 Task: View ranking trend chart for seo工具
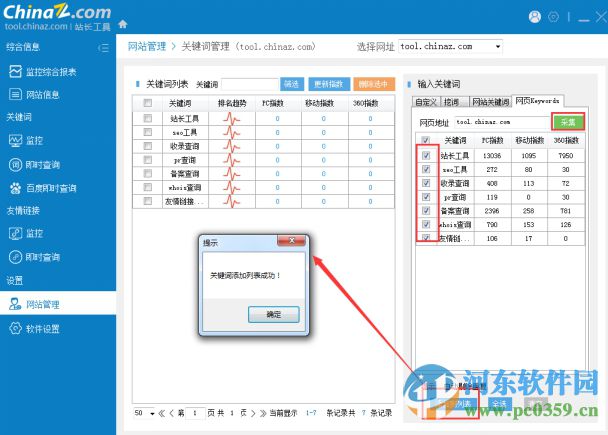231,133
